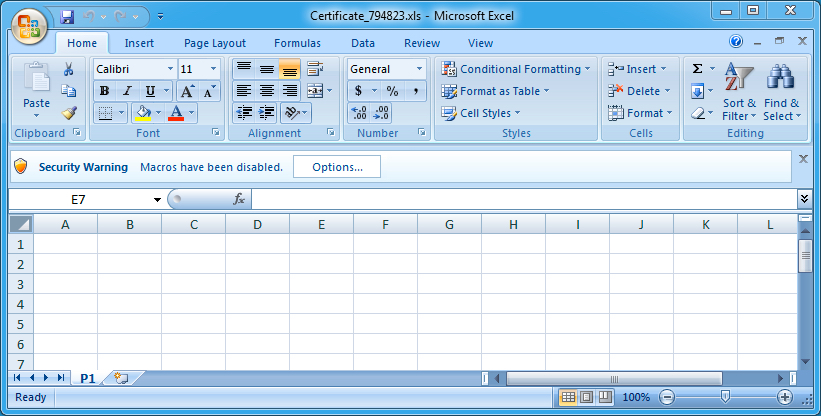
Task: Apply the yellow Fill Color bucket
Action: pyautogui.click(x=143, y=113)
